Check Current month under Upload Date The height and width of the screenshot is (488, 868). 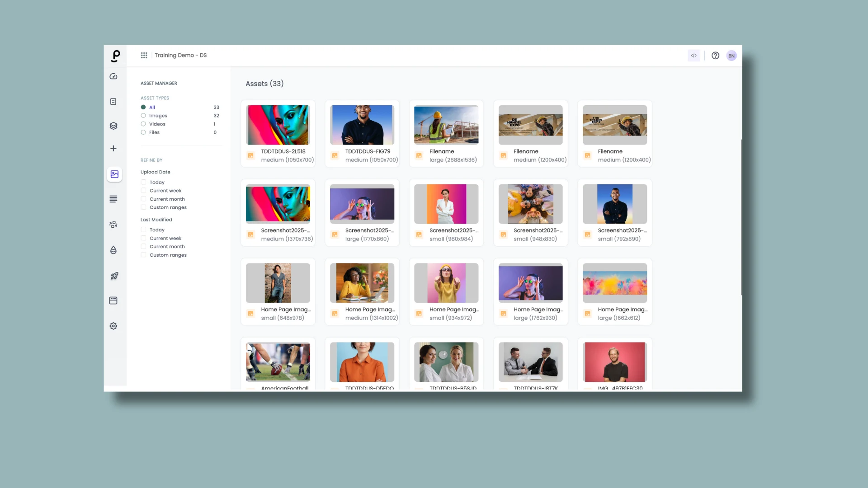[x=143, y=199]
